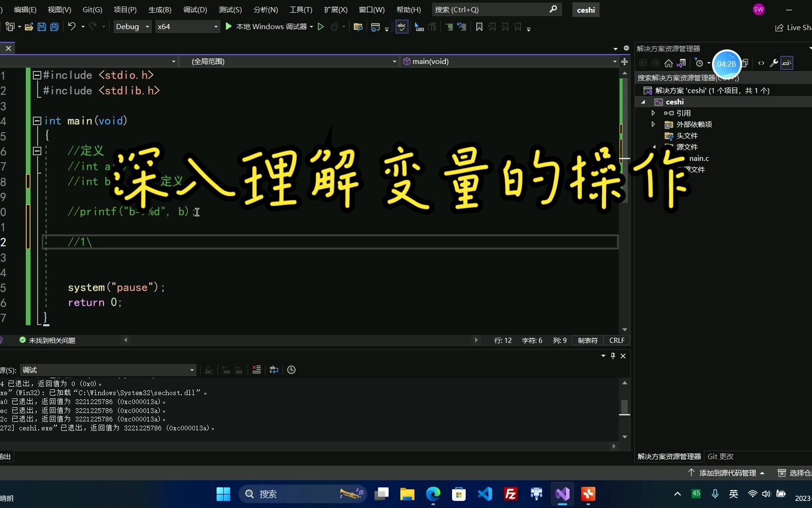812x508 pixels.
Task: Open the 编辑(E) menu
Action: 25,9
